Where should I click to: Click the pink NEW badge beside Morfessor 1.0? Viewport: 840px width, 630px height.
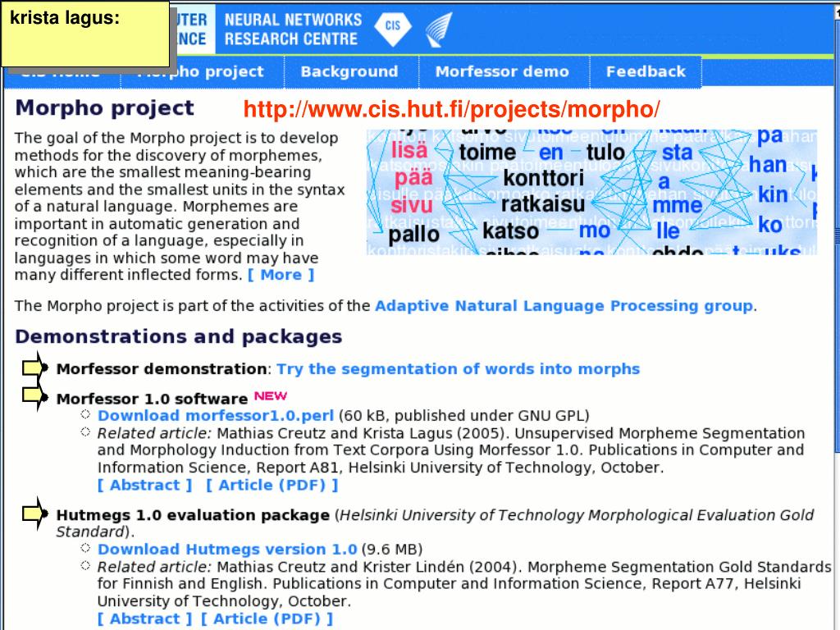pyautogui.click(x=271, y=396)
